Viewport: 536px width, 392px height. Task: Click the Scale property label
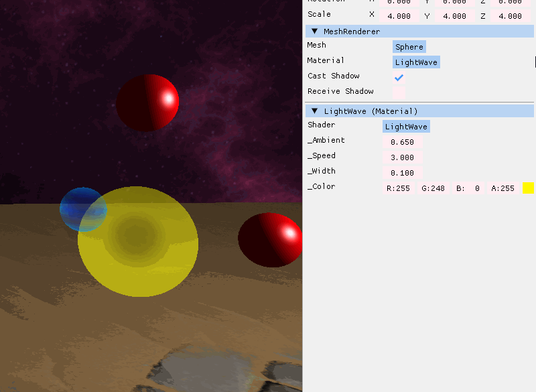(319, 14)
